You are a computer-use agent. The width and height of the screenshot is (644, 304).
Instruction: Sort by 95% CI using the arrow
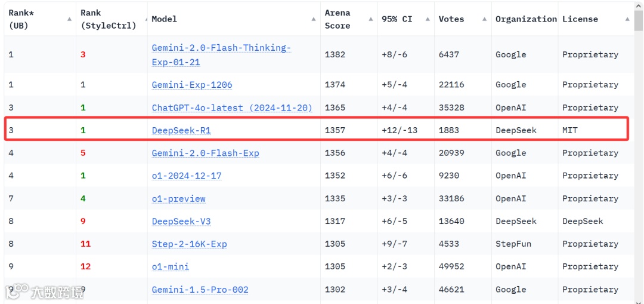[x=428, y=19]
